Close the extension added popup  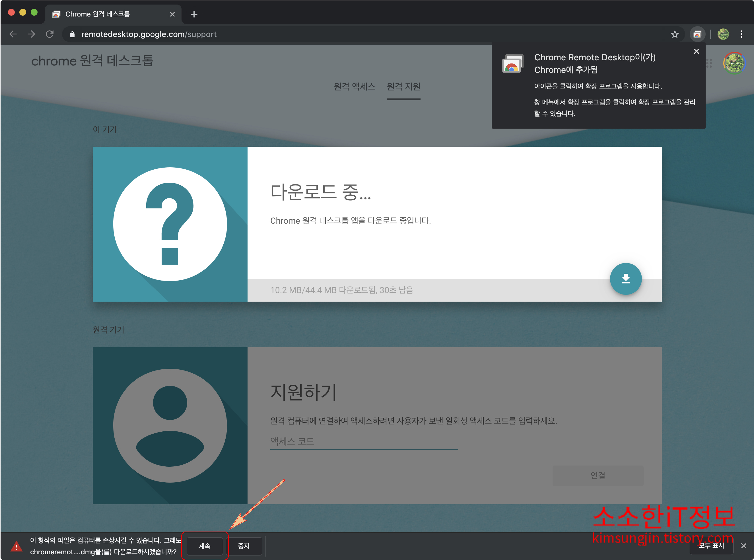point(696,51)
